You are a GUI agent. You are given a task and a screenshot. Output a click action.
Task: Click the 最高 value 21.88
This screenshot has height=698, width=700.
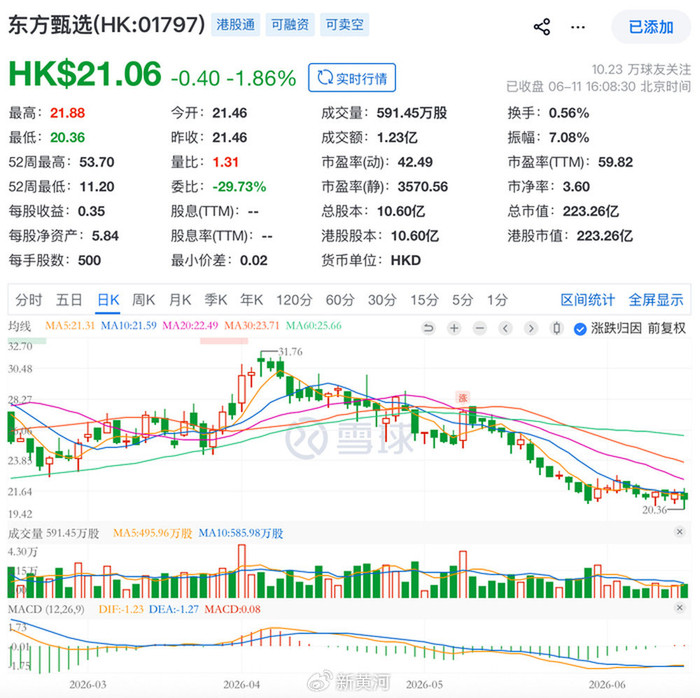click(x=67, y=113)
